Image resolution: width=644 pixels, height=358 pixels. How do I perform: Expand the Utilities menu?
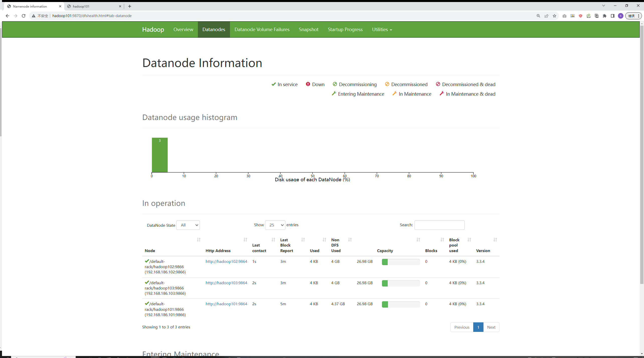pyautogui.click(x=381, y=29)
